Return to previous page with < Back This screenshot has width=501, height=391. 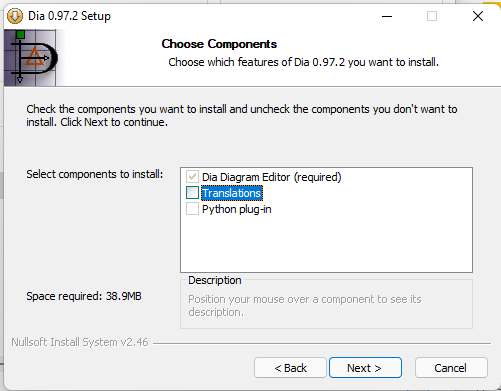pyautogui.click(x=290, y=368)
